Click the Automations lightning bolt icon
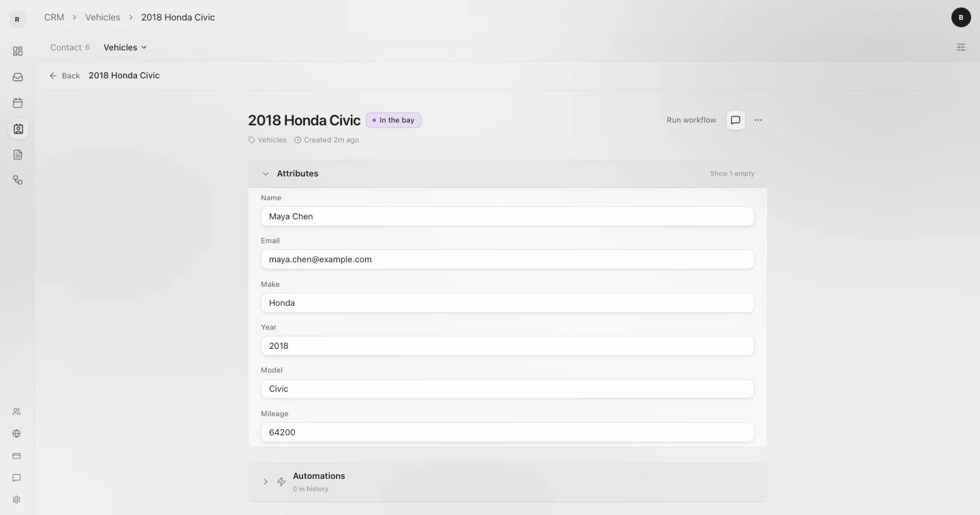 [x=281, y=482]
